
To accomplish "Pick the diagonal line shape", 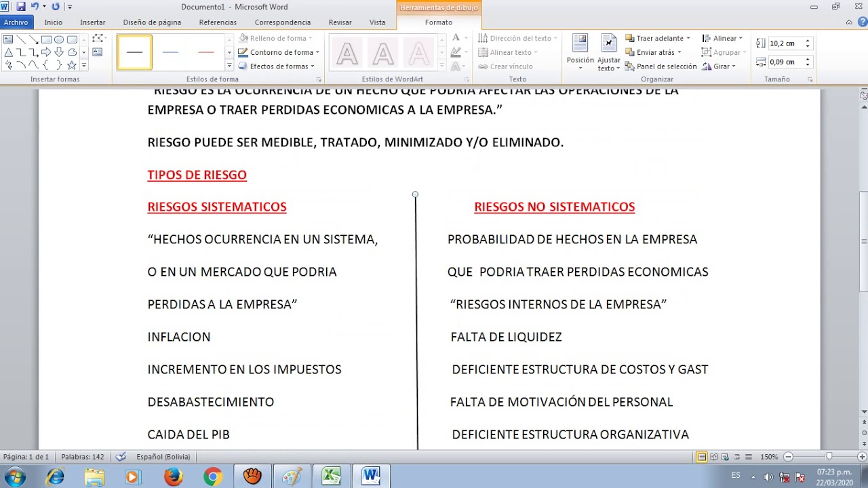I will tap(21, 39).
